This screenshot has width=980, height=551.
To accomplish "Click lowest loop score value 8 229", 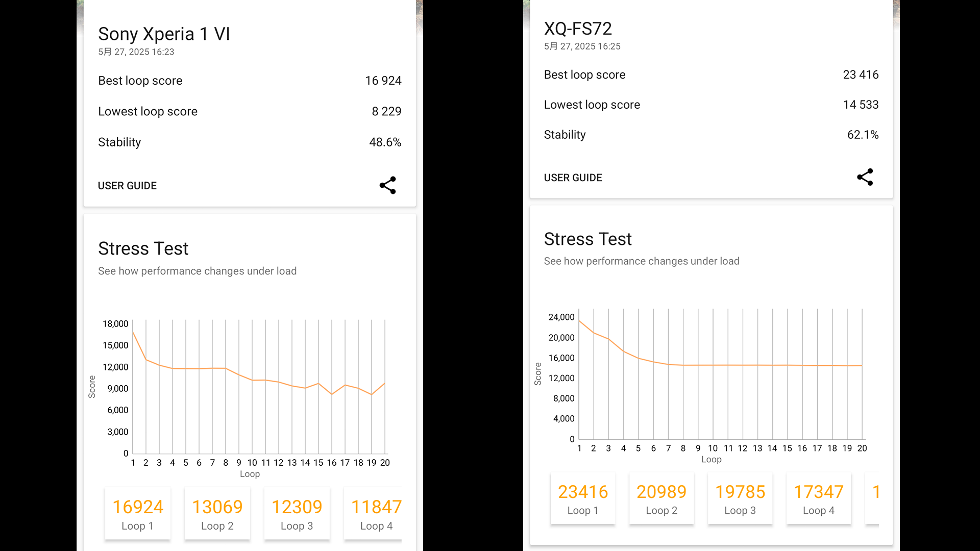I will pyautogui.click(x=386, y=111).
